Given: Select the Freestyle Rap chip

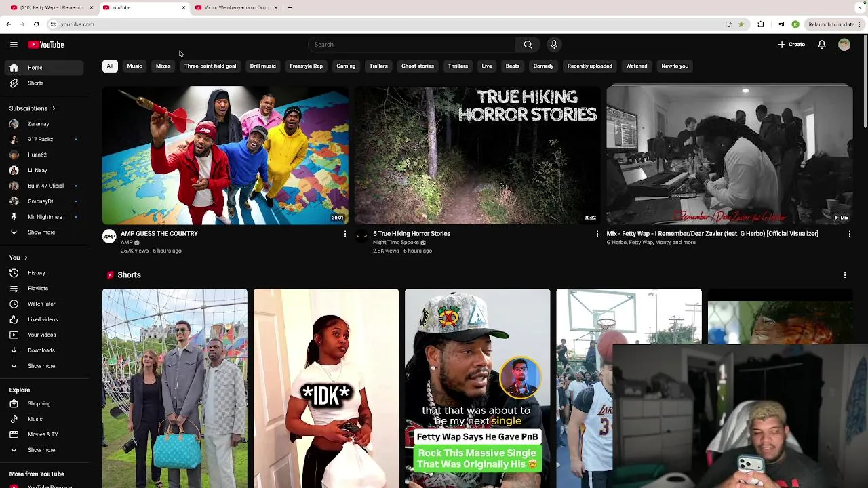Looking at the screenshot, I should pos(307,66).
